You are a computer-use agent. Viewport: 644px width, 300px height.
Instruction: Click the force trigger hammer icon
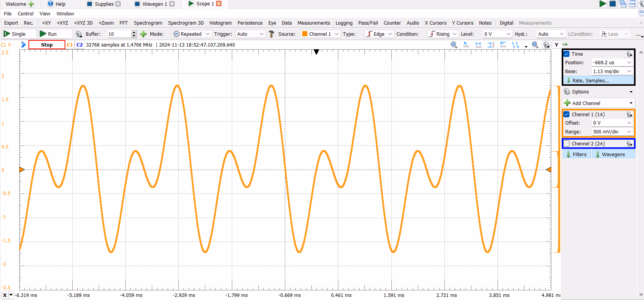[271, 34]
